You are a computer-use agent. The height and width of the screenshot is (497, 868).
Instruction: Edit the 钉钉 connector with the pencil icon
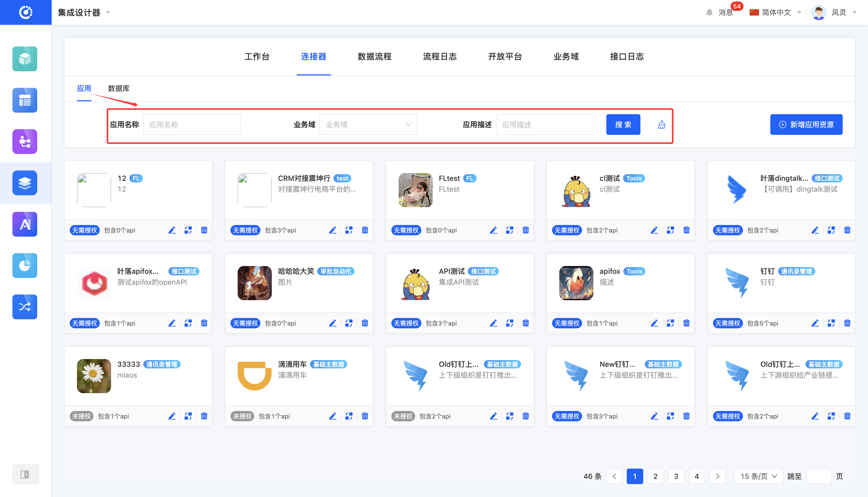click(x=815, y=323)
